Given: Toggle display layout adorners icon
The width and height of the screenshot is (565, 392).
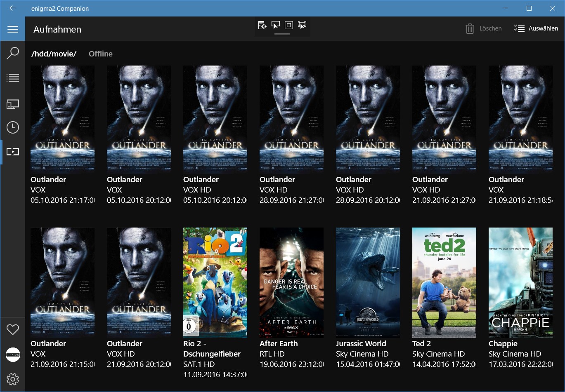Looking at the screenshot, I should click(289, 26).
